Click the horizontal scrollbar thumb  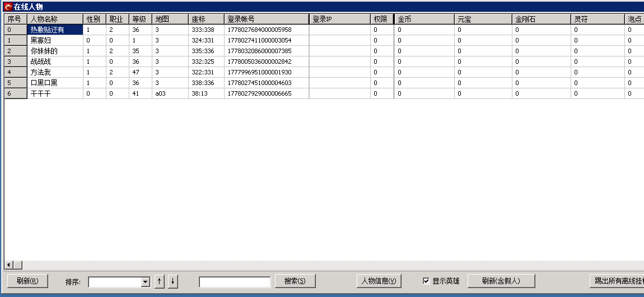(x=18, y=265)
